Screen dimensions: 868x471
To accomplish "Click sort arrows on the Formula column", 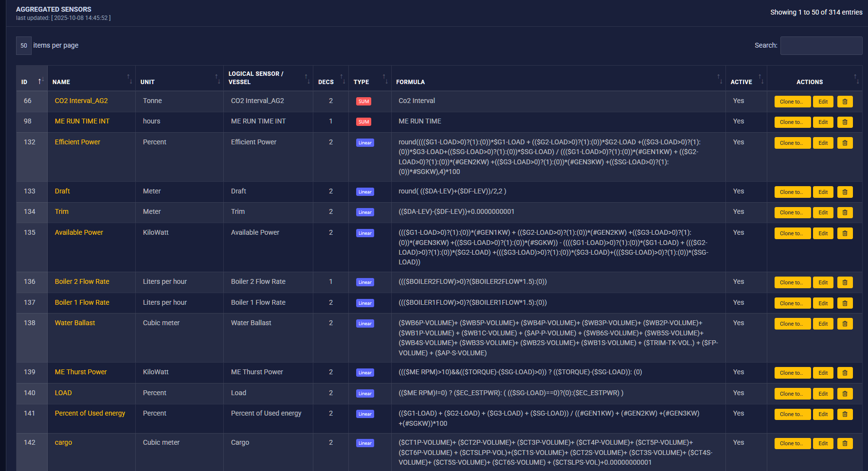I will tap(719, 79).
